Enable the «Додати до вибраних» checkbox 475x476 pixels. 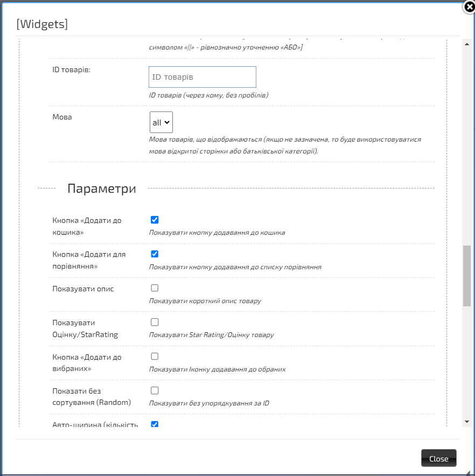155,356
